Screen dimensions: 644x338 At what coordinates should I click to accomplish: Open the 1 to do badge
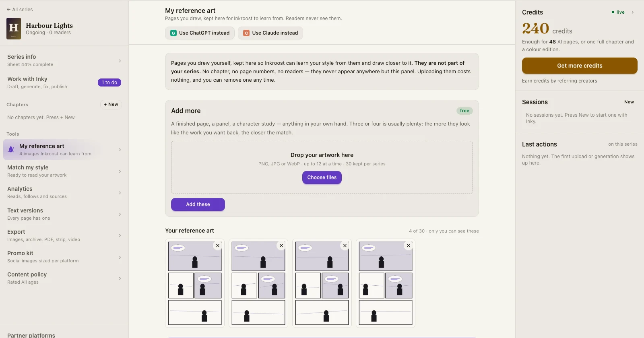[109, 82]
